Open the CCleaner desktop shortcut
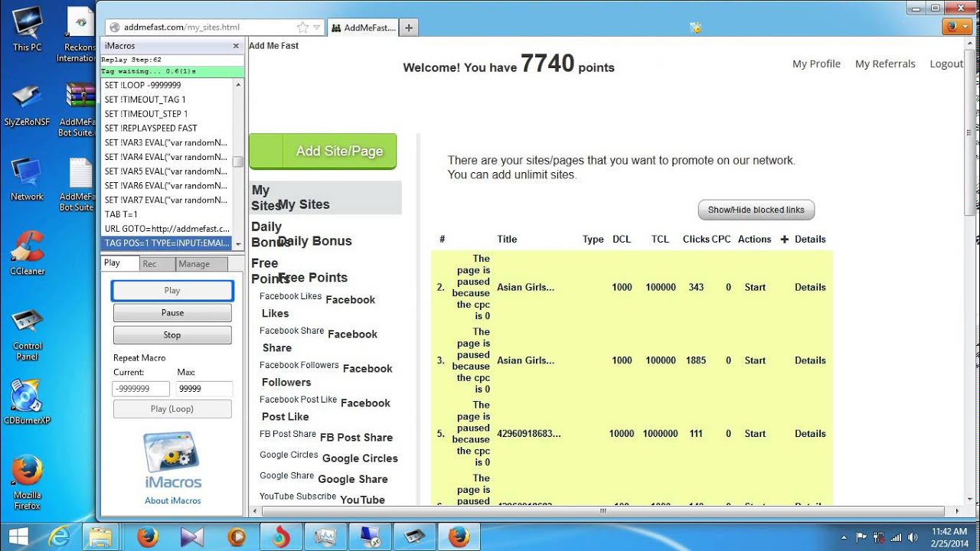The image size is (980, 551). pos(27,253)
